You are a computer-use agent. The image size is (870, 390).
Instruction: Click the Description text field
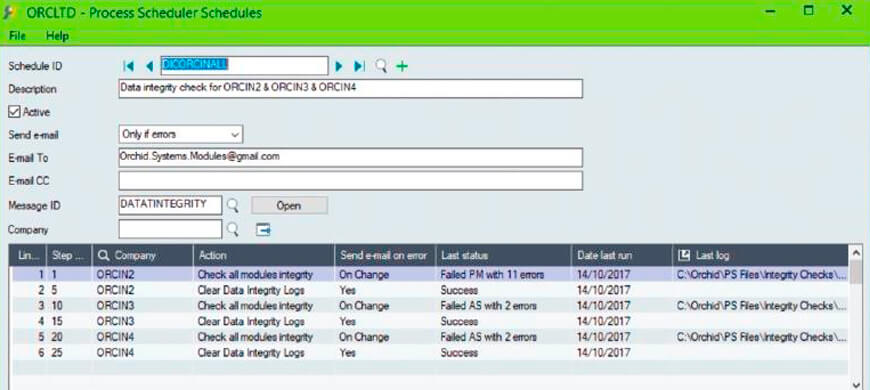(351, 88)
